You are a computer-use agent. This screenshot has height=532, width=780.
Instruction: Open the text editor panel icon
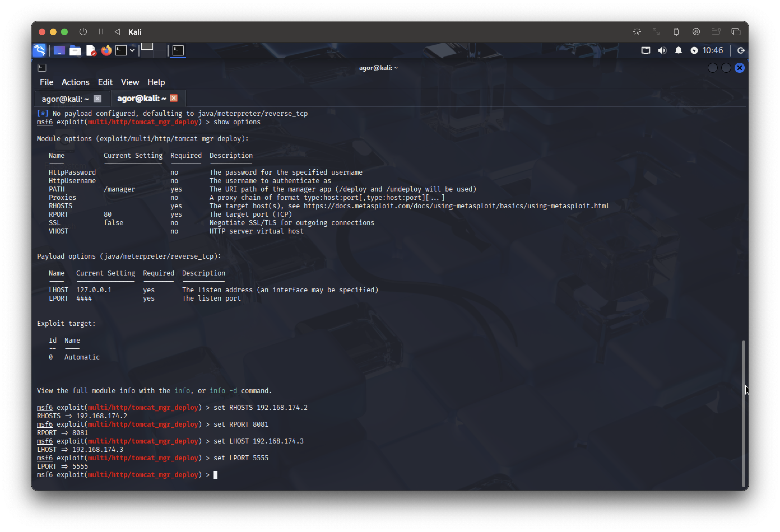90,50
